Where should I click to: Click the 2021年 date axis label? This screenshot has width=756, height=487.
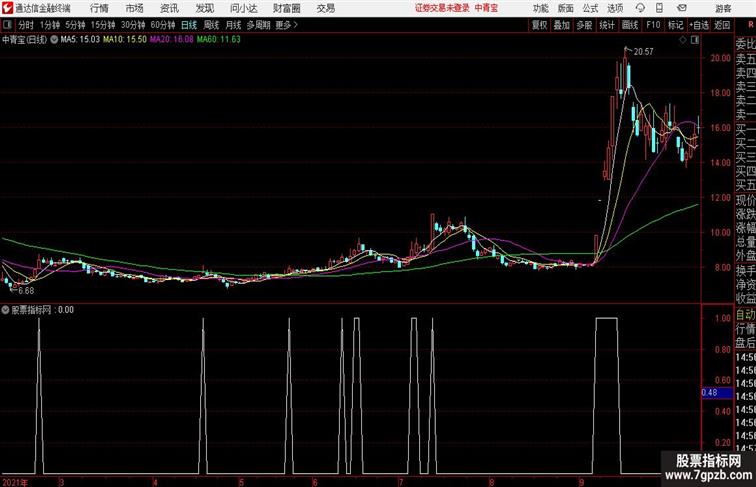pos(15,482)
